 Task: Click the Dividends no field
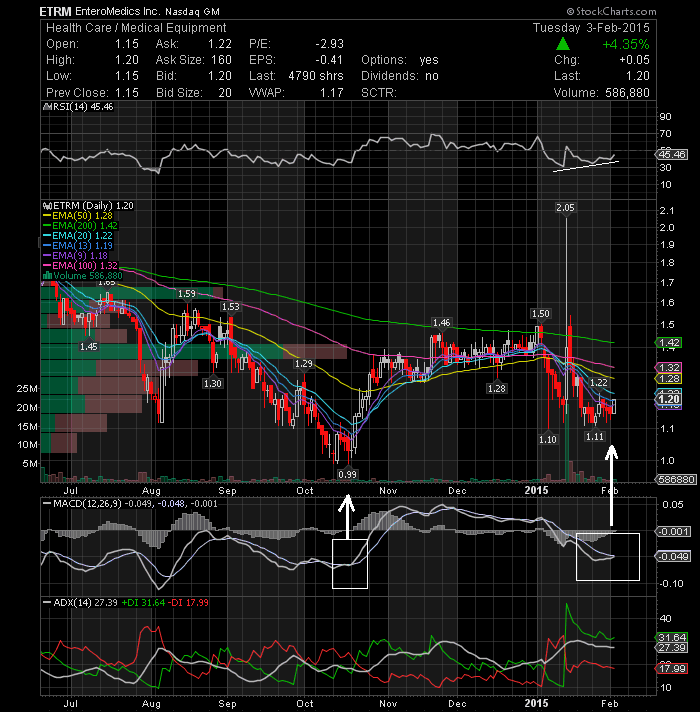coord(400,76)
